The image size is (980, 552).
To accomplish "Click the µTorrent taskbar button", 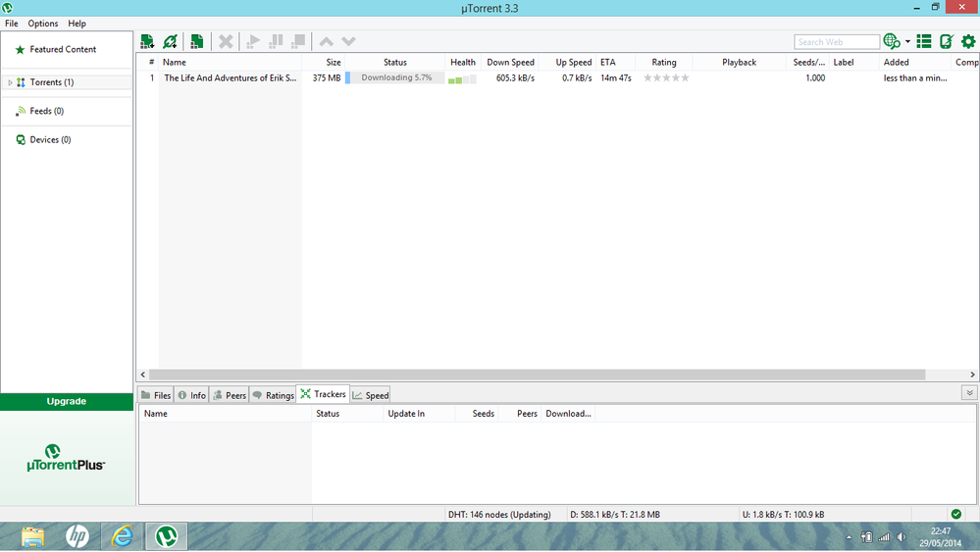I will click(166, 537).
